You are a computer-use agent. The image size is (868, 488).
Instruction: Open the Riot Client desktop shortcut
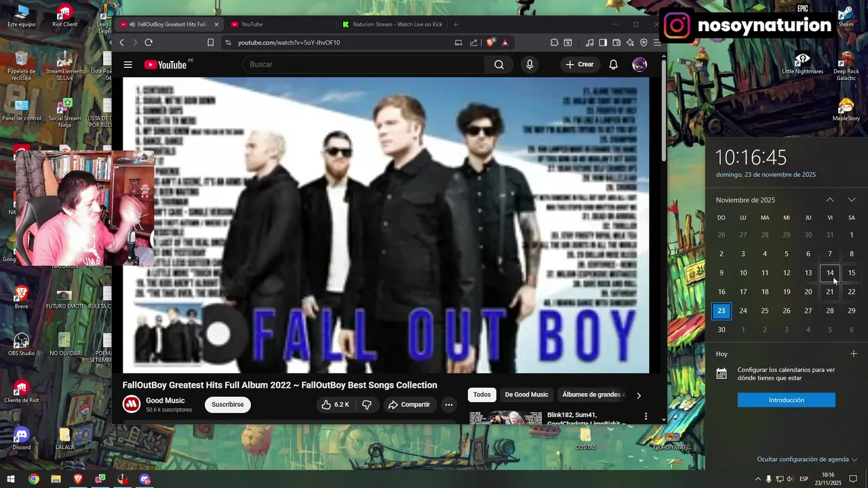[x=64, y=15]
